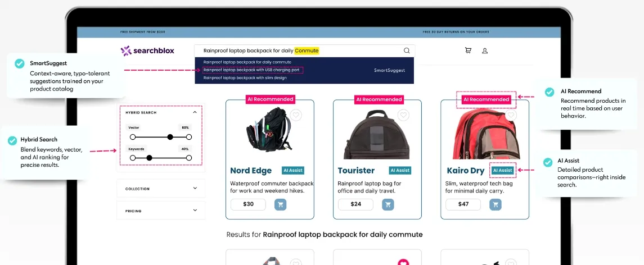Image resolution: width=644 pixels, height=265 pixels.
Task: Add Nord Edge to cart
Action: tap(281, 204)
